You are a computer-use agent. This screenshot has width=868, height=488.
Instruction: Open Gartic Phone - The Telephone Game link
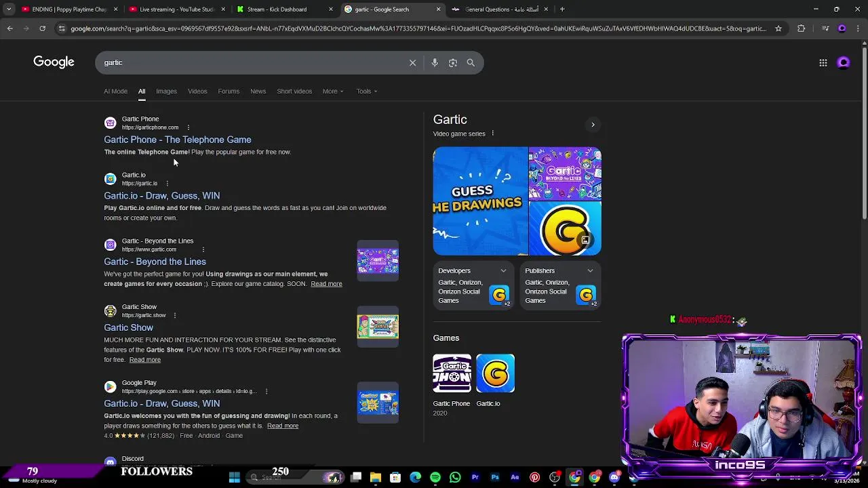pos(178,140)
